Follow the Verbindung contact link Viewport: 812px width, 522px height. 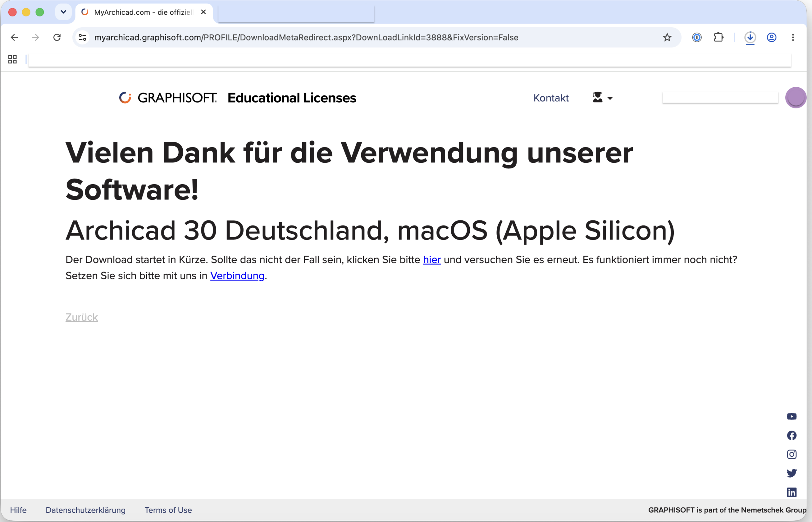click(x=237, y=276)
